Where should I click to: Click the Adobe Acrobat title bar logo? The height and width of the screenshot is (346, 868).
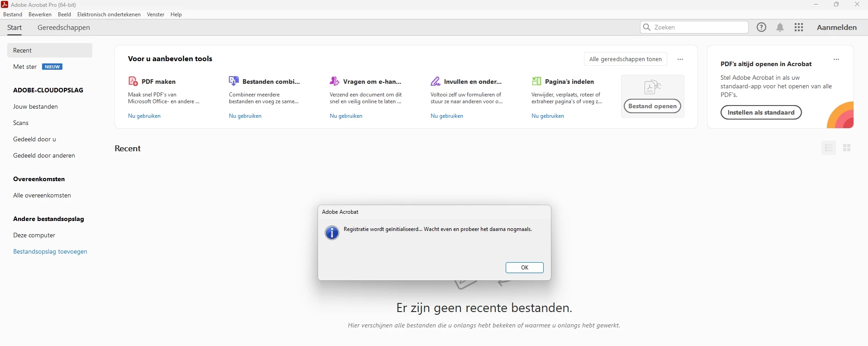[x=5, y=5]
